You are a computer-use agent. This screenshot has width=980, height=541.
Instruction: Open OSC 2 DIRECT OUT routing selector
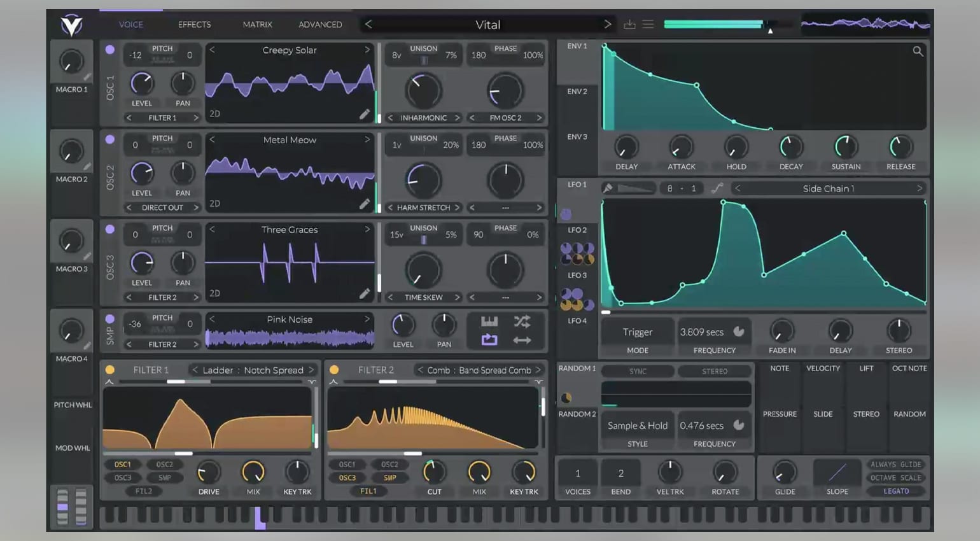[162, 207]
